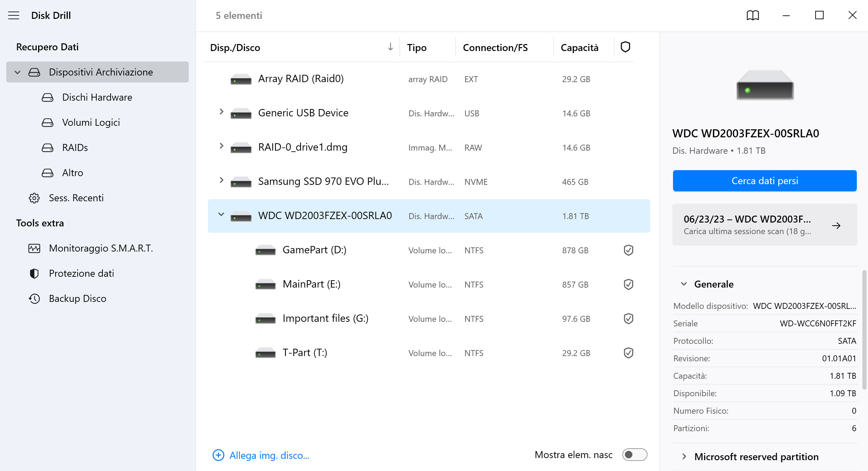Click the Recupero Dati heading

point(47,47)
